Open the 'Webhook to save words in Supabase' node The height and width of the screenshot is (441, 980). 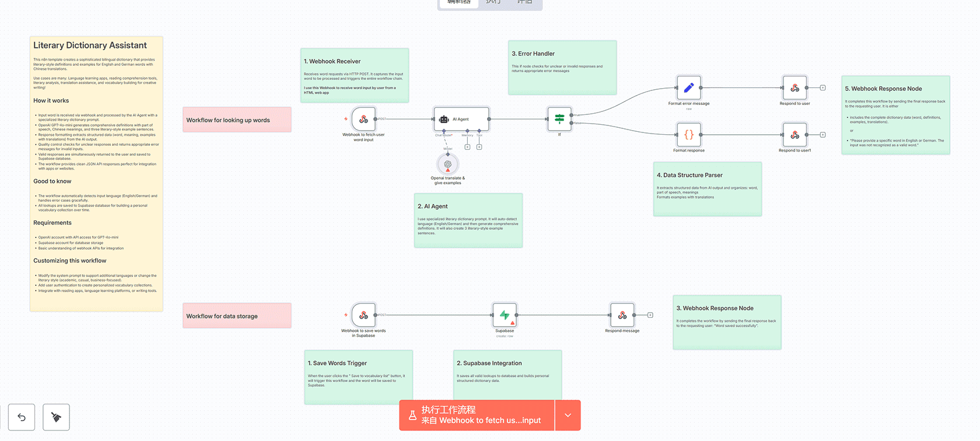[x=363, y=316]
